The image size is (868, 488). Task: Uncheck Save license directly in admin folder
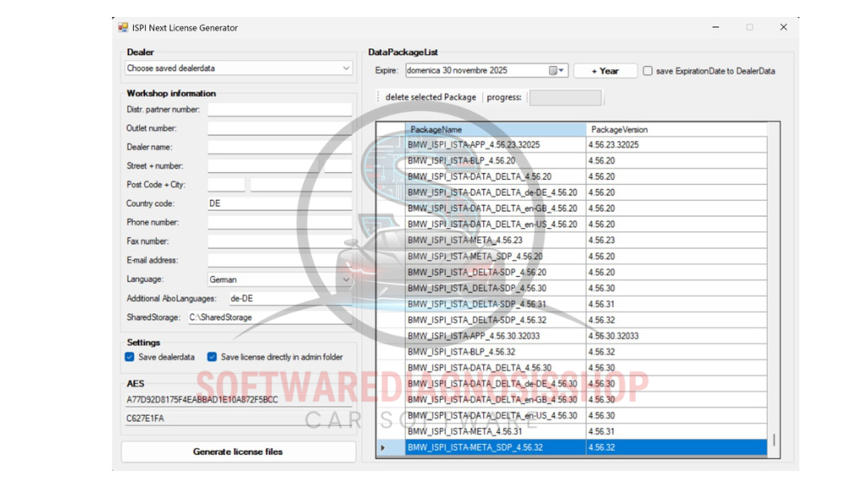tap(212, 357)
